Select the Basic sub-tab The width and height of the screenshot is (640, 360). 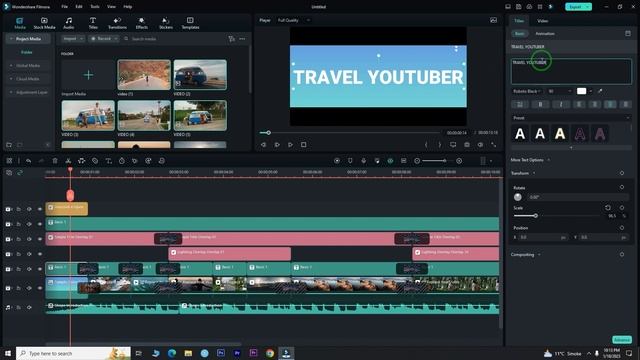click(x=520, y=33)
